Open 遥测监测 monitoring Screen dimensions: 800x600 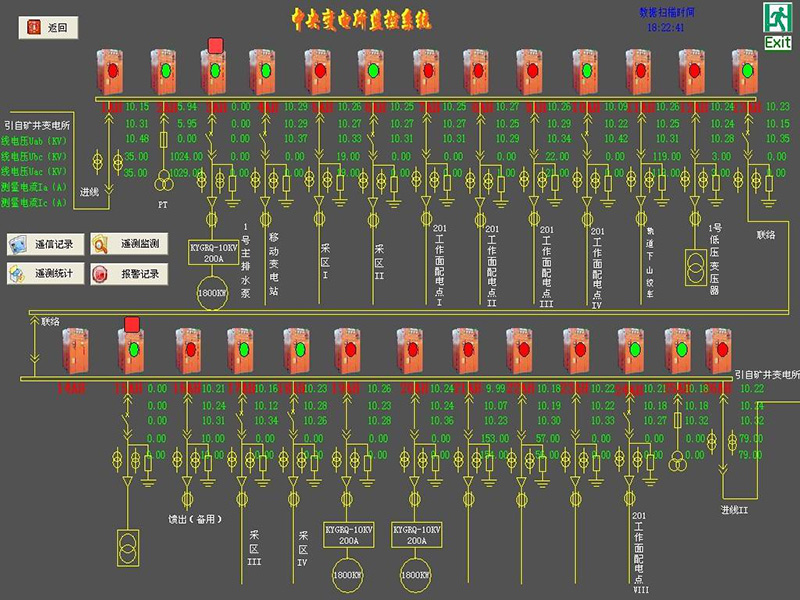pyautogui.click(x=129, y=244)
